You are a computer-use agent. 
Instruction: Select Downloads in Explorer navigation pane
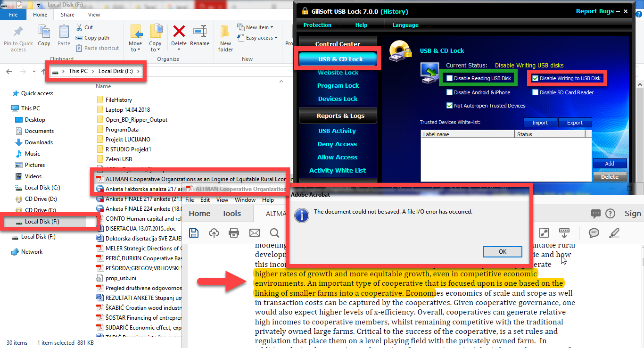click(39, 142)
